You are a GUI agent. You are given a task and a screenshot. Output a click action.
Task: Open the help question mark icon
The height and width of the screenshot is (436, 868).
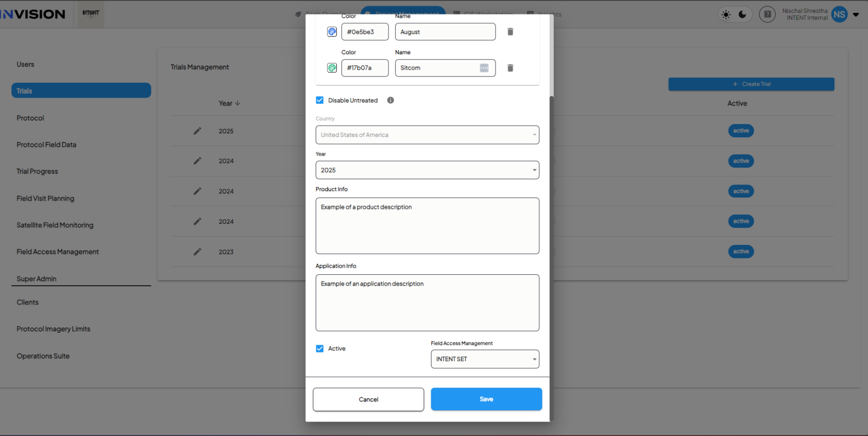(767, 14)
